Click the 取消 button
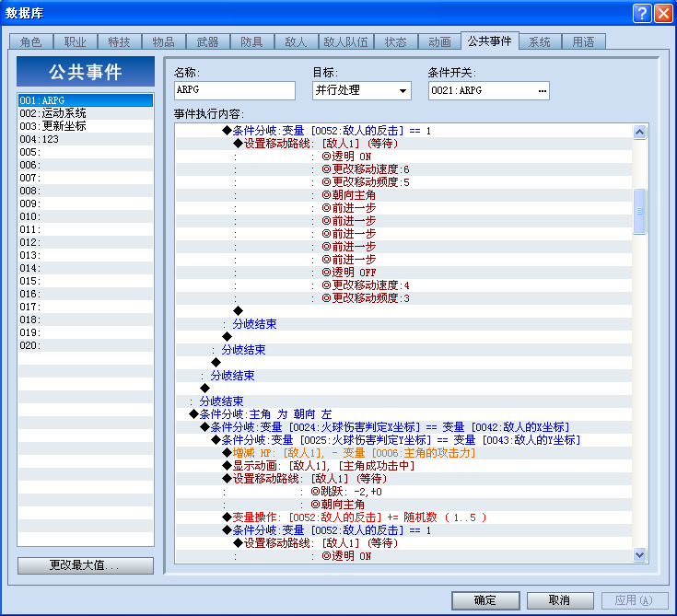The image size is (677, 616). coord(560,600)
